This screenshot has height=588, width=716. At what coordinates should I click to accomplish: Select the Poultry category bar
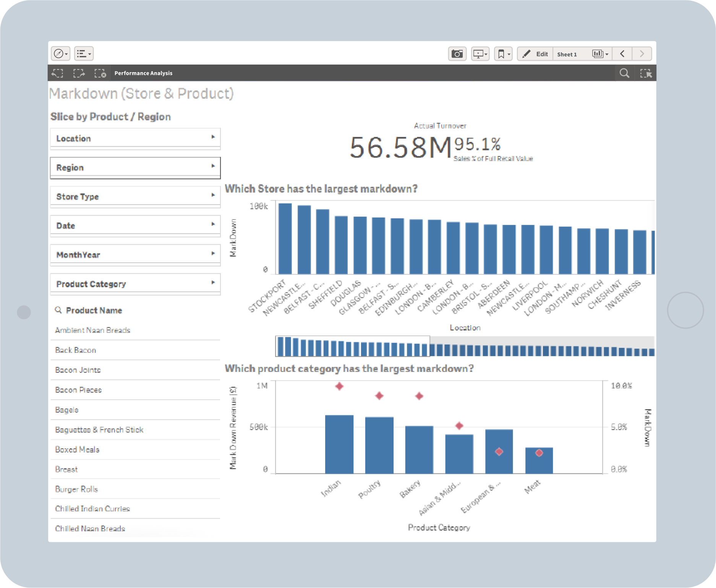point(379,445)
